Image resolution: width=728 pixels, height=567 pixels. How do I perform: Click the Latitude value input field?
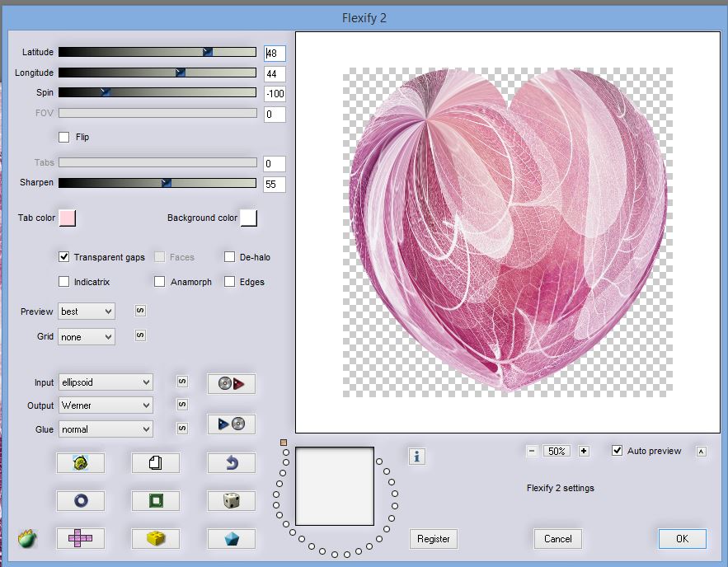[x=275, y=54]
